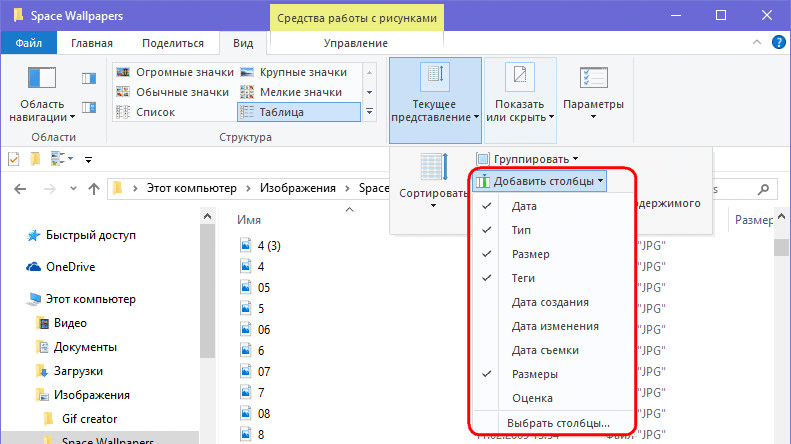Switch to the Главная ribbon tab
The width and height of the screenshot is (791, 444).
click(x=92, y=43)
